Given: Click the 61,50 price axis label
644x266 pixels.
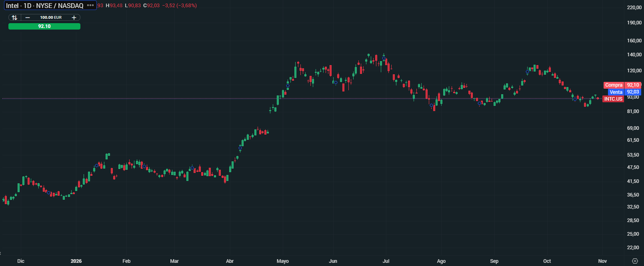Looking at the screenshot, I should (633, 140).
